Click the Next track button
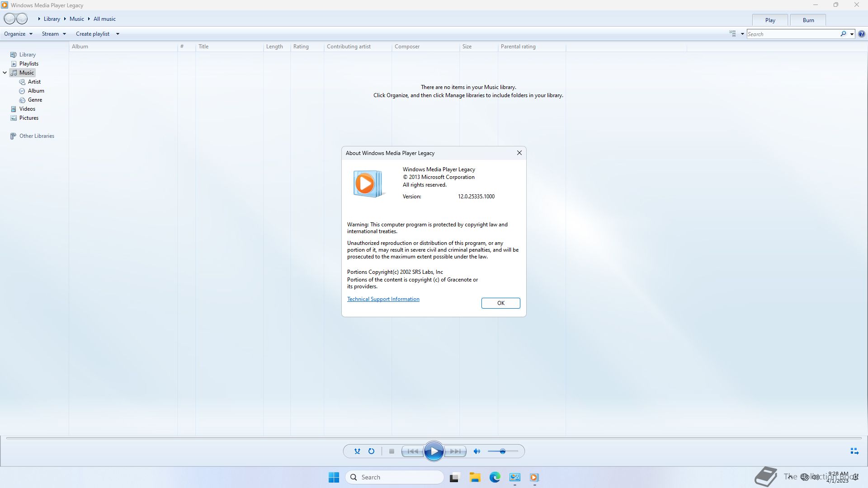The image size is (868, 488). pyautogui.click(x=455, y=451)
